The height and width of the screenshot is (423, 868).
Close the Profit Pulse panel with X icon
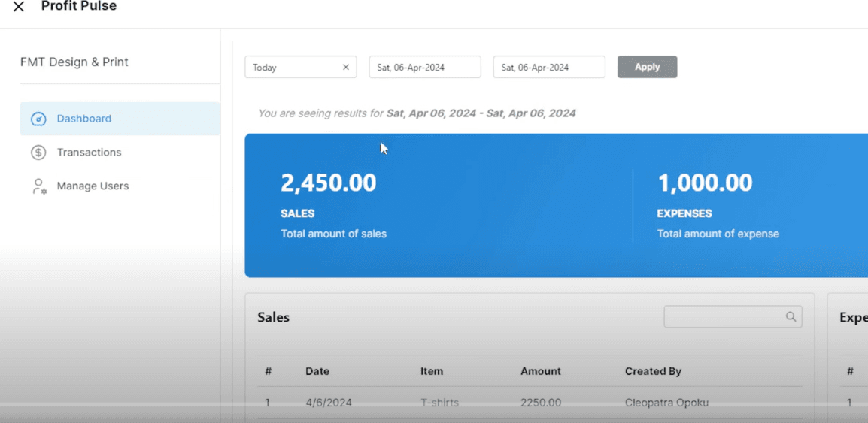coord(19,7)
